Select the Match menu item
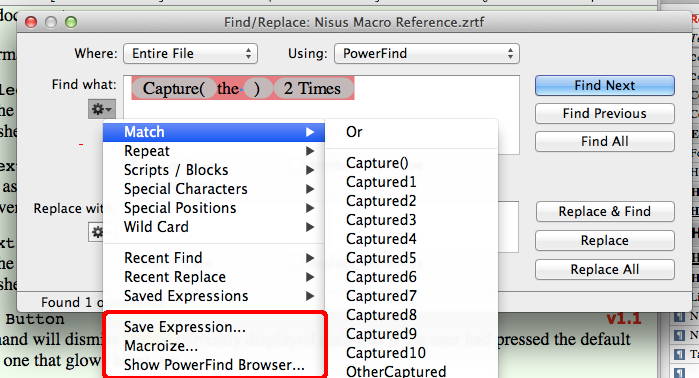The height and width of the screenshot is (378, 699). click(x=214, y=132)
